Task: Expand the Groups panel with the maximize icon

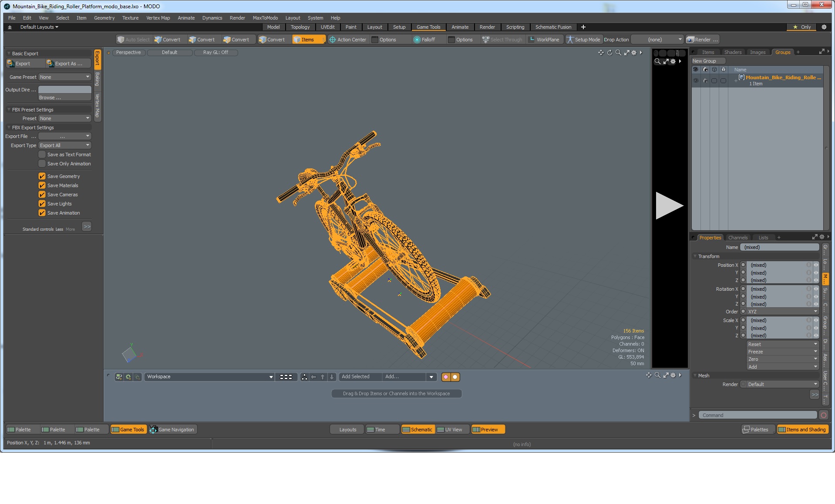Action: click(822, 52)
